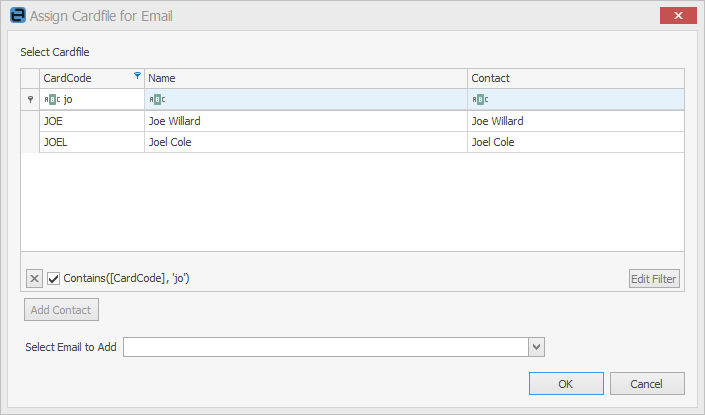Click the filter condition icon in Name filter cell
Viewport: 705px width, 415px height.
coord(157,99)
